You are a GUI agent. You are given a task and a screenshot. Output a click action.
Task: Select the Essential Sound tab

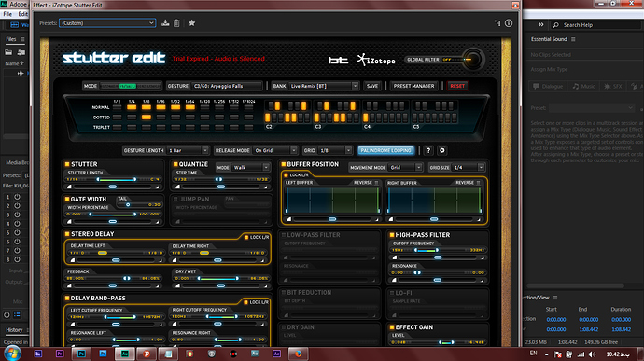click(x=549, y=39)
